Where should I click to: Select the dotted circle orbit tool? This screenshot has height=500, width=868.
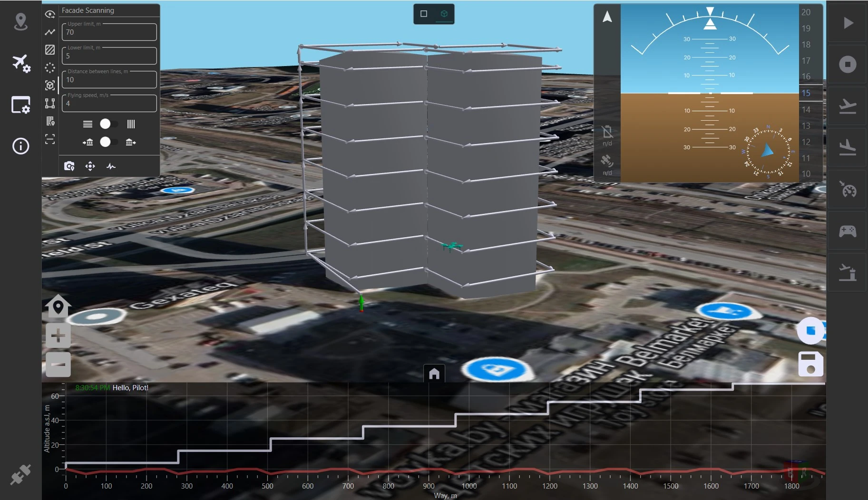point(50,67)
